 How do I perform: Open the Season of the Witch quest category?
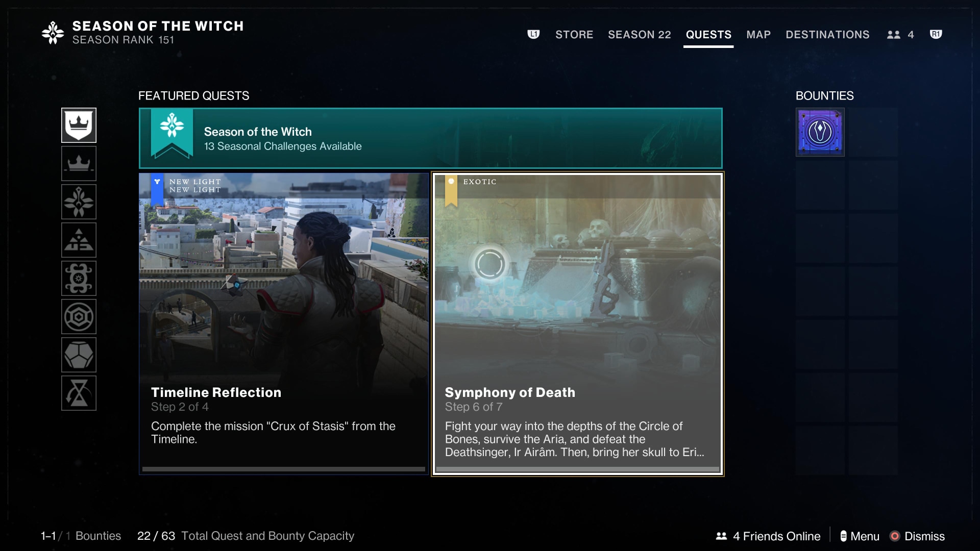(x=79, y=202)
